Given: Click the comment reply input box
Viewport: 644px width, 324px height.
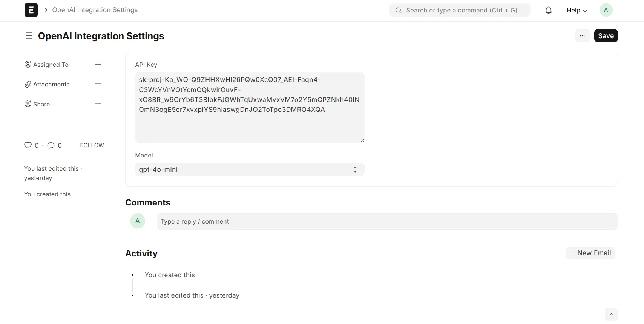Looking at the screenshot, I should tap(387, 221).
